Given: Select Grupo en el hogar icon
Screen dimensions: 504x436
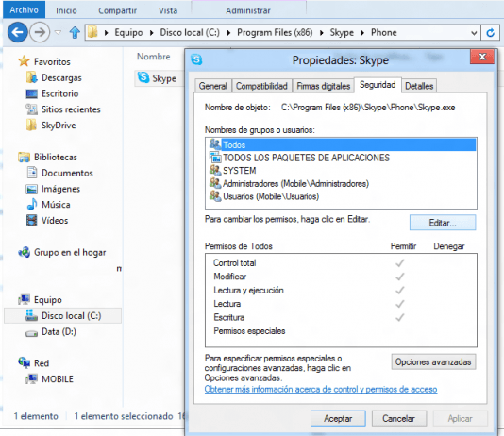Looking at the screenshot, I should pos(25,252).
